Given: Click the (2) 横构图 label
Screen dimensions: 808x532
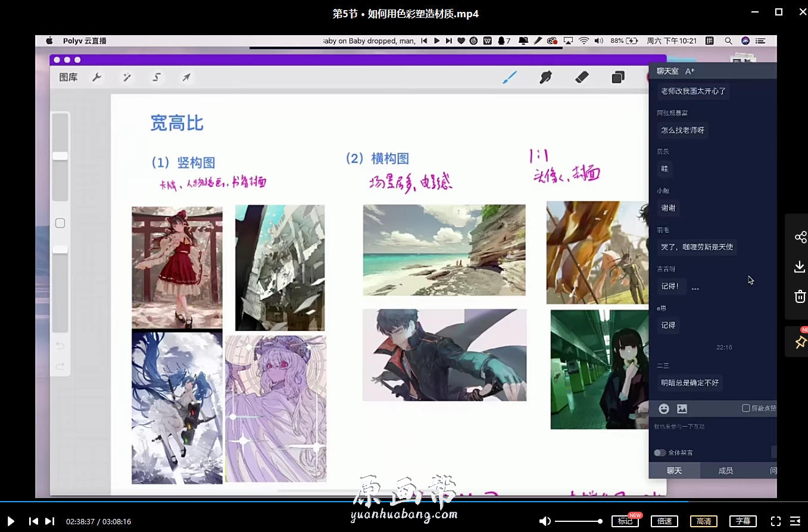Looking at the screenshot, I should pyautogui.click(x=378, y=158).
